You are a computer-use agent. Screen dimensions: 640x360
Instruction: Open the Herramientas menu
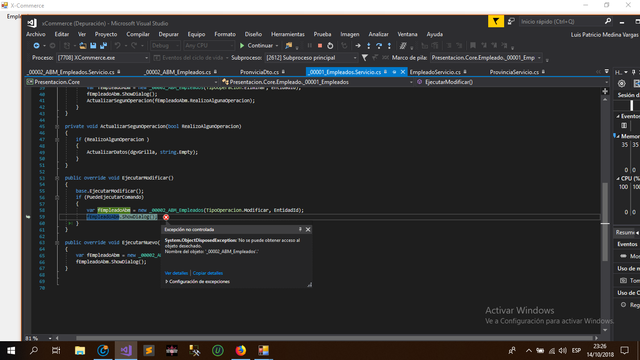(x=288, y=34)
